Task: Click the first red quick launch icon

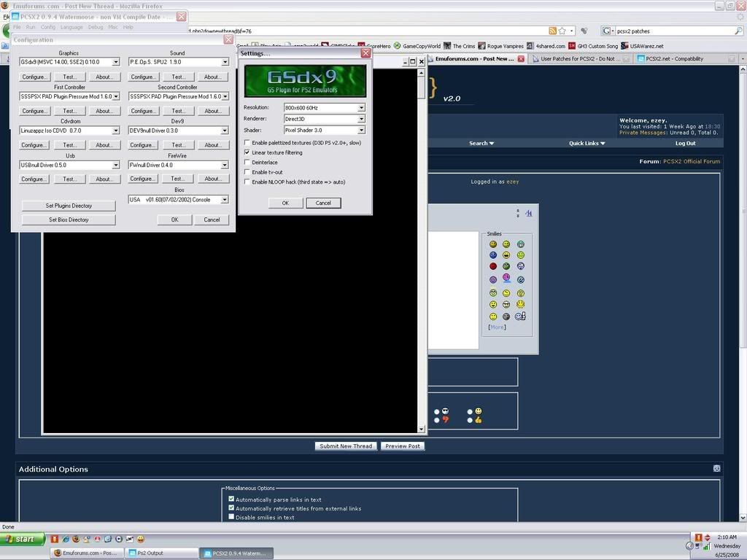Action: [54, 539]
